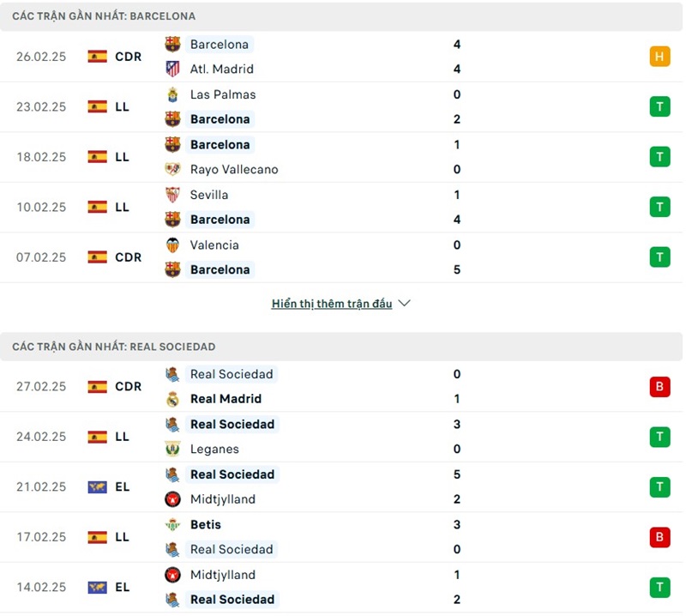
Task: Click the Europa League flag on 14.02.25 row
Action: click(x=98, y=587)
